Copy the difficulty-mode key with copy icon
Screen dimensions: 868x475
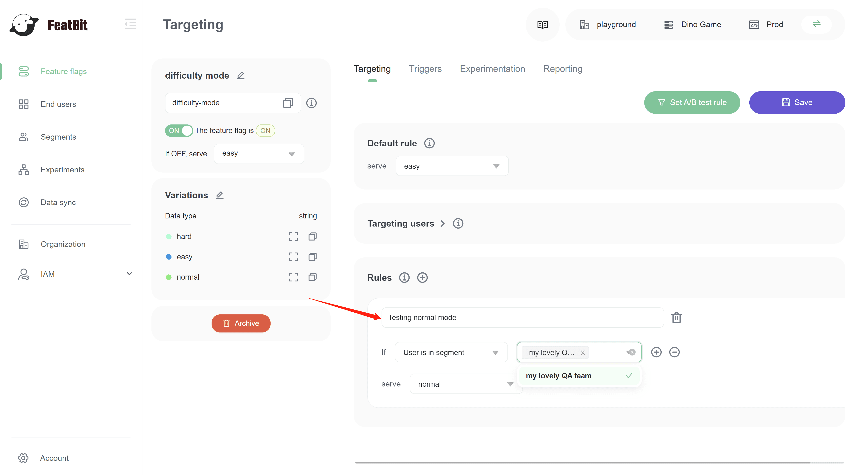point(288,103)
